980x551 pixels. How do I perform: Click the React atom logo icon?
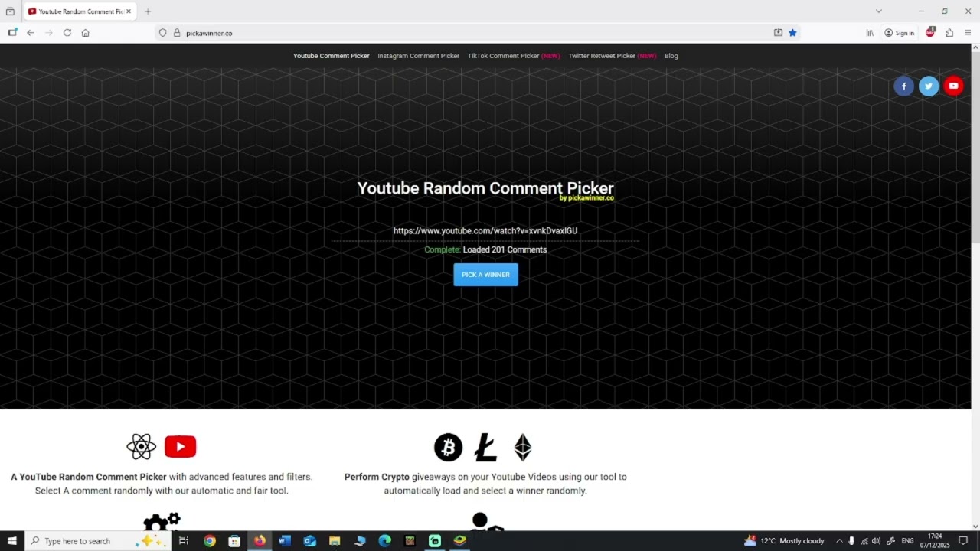tap(142, 446)
